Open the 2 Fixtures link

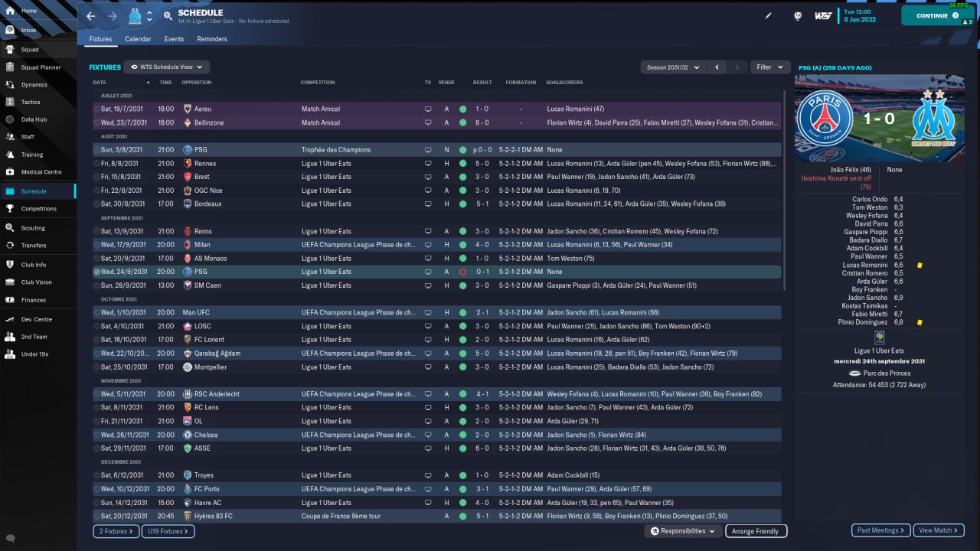coord(116,531)
